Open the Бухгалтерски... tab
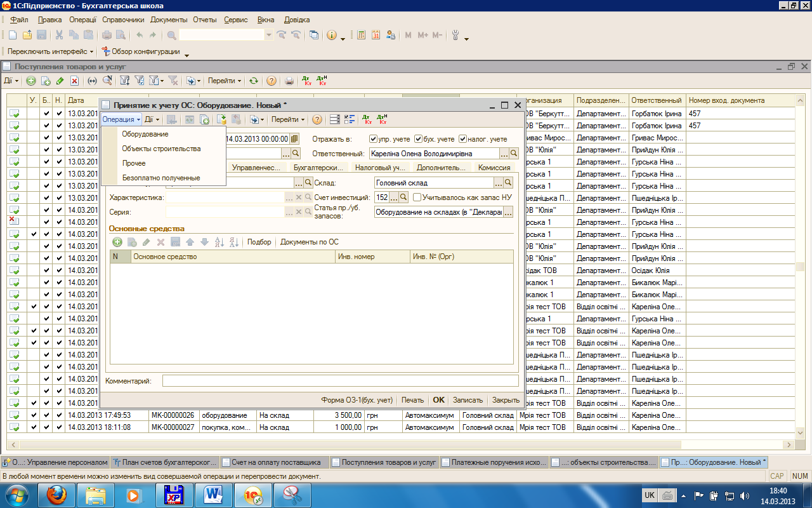This screenshot has width=812, height=508. (x=318, y=168)
